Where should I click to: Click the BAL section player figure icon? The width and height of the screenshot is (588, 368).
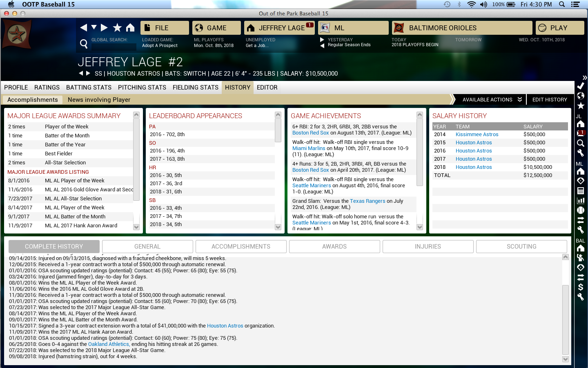pyautogui.click(x=580, y=258)
